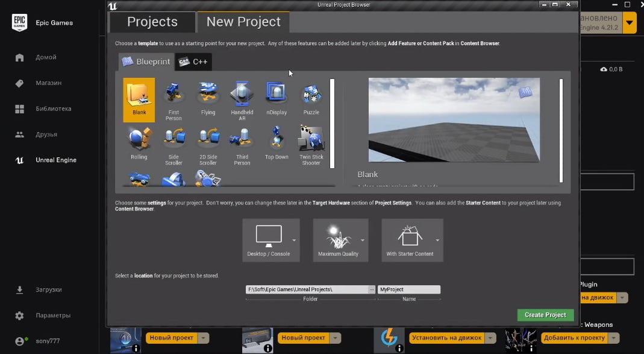The image size is (644, 354).
Task: Browse for folder using the ellipsis button
Action: [x=372, y=289]
